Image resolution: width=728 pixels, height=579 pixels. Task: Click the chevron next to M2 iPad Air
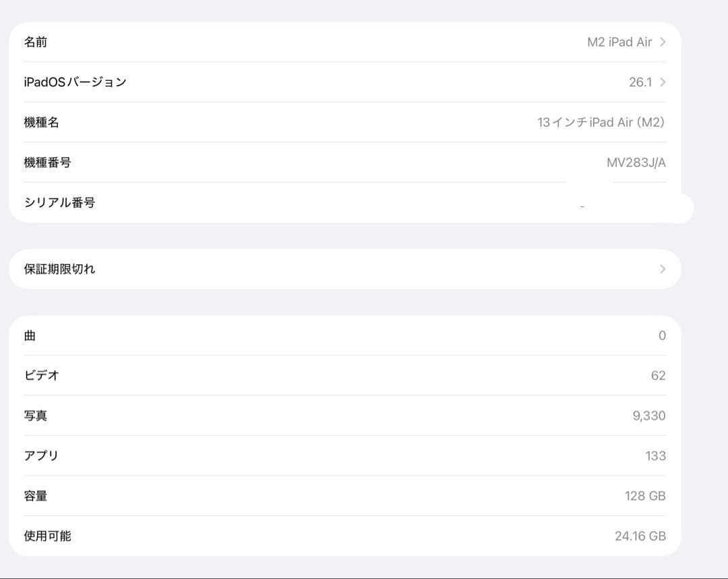662,42
